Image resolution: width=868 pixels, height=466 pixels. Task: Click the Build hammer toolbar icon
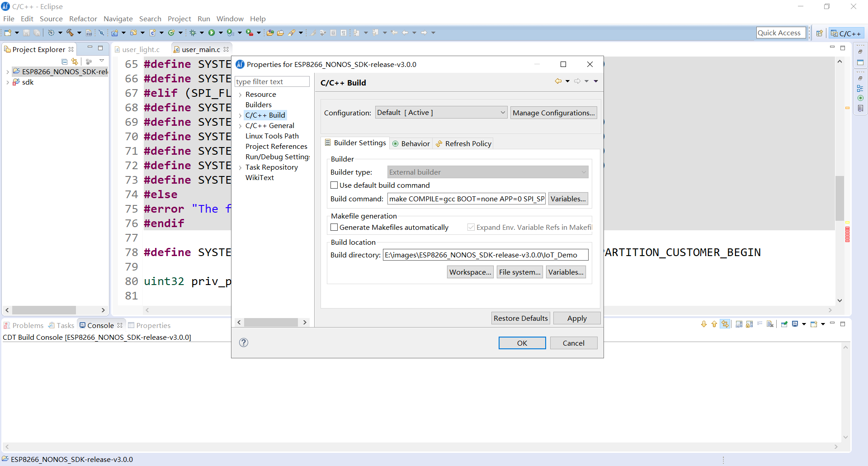pyautogui.click(x=70, y=33)
